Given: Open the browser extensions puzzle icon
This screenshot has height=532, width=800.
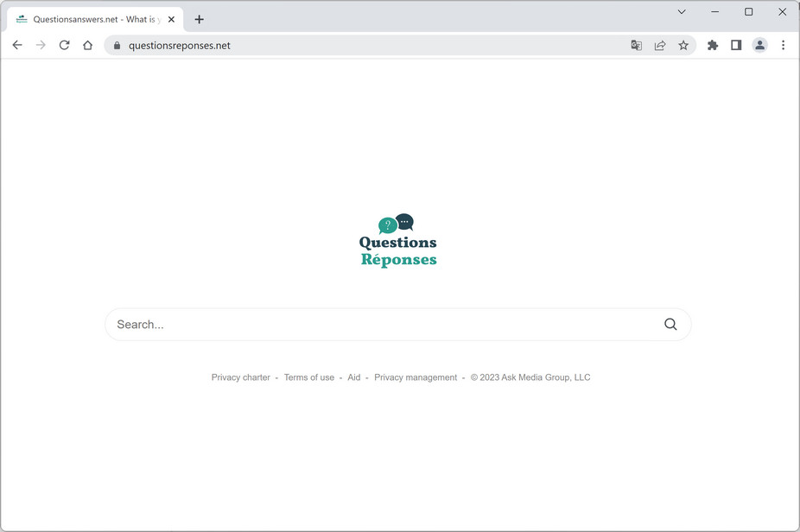Looking at the screenshot, I should (712, 45).
